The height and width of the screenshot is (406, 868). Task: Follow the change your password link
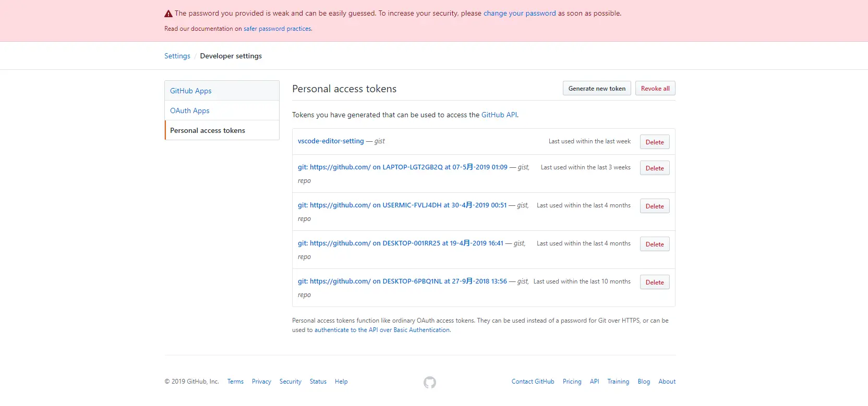(x=520, y=14)
